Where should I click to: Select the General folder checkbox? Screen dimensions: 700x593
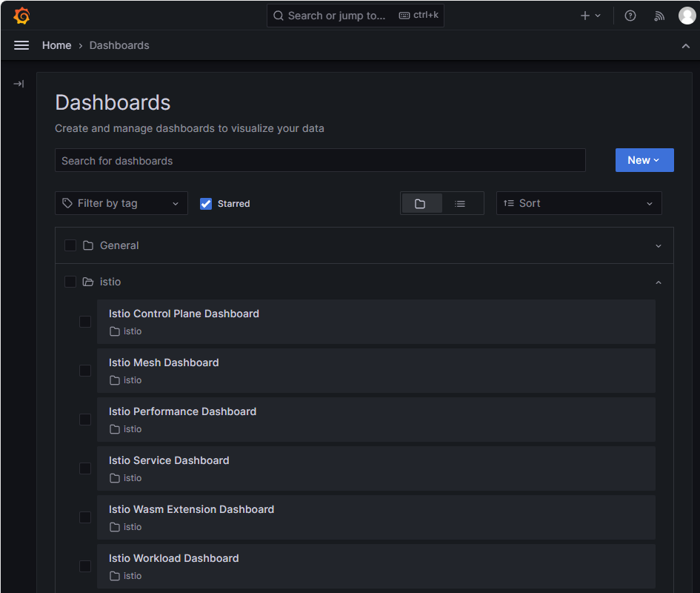70,245
